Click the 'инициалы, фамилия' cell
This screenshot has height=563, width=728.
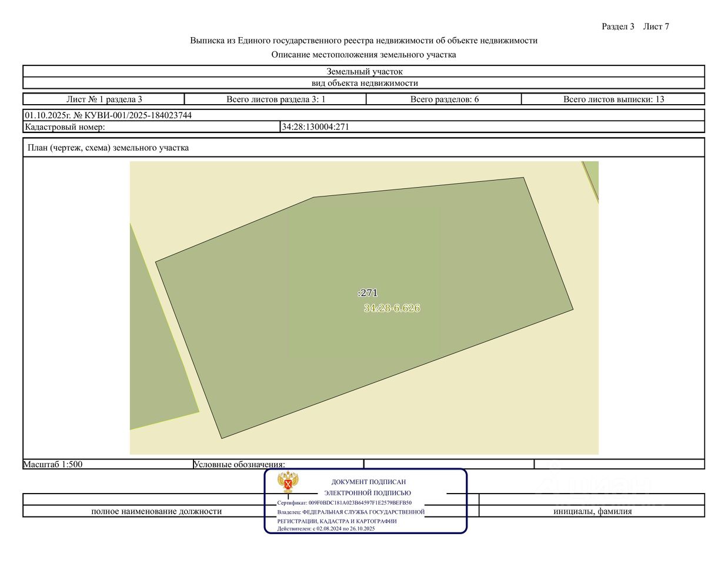tap(593, 511)
